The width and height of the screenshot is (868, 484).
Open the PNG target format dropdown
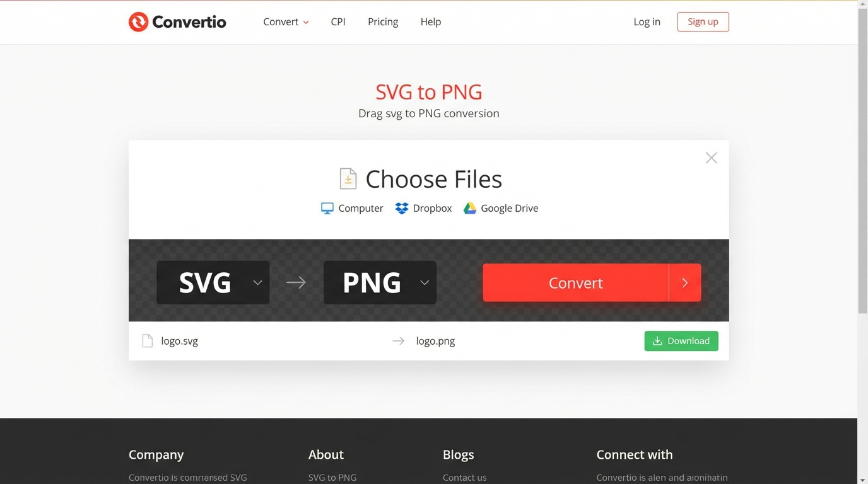[x=424, y=282]
